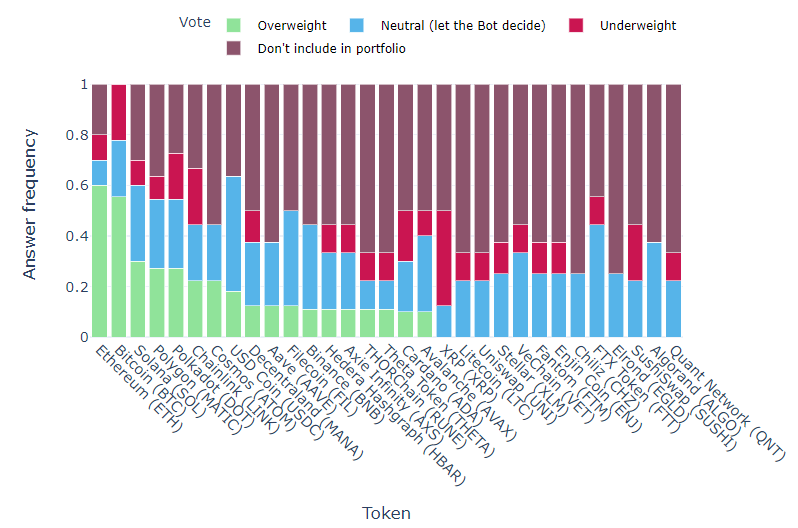
Task: Click the Token x-axis title
Action: pyautogui.click(x=386, y=512)
